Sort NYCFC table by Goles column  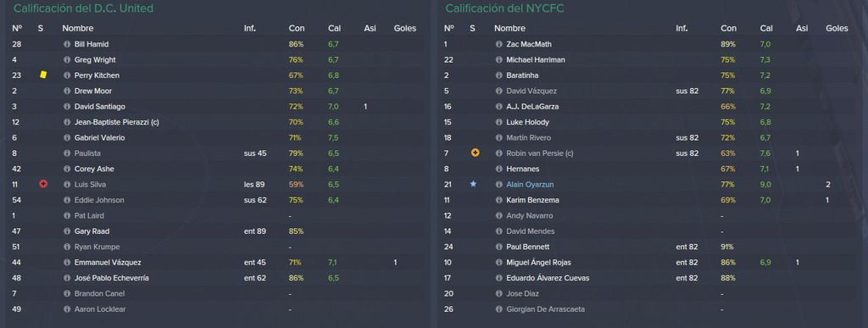[837, 28]
